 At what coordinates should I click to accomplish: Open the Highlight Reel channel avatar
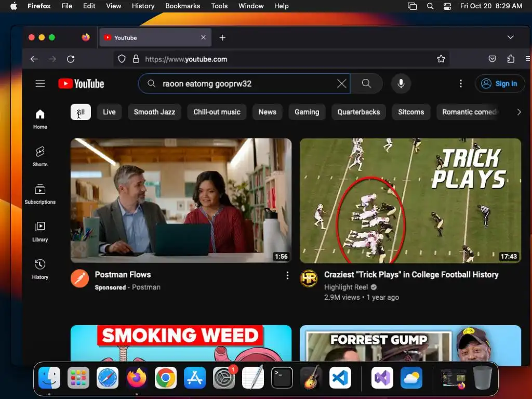point(309,278)
